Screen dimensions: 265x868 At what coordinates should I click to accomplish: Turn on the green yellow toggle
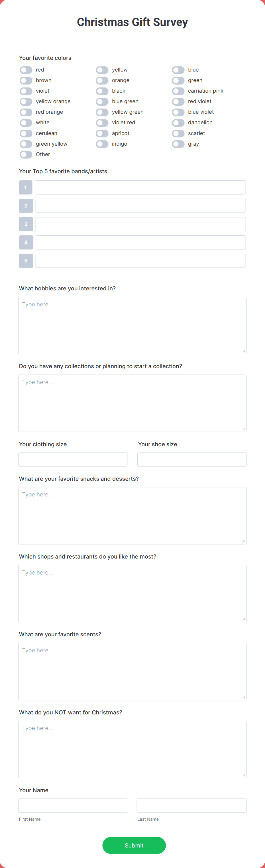(26, 144)
